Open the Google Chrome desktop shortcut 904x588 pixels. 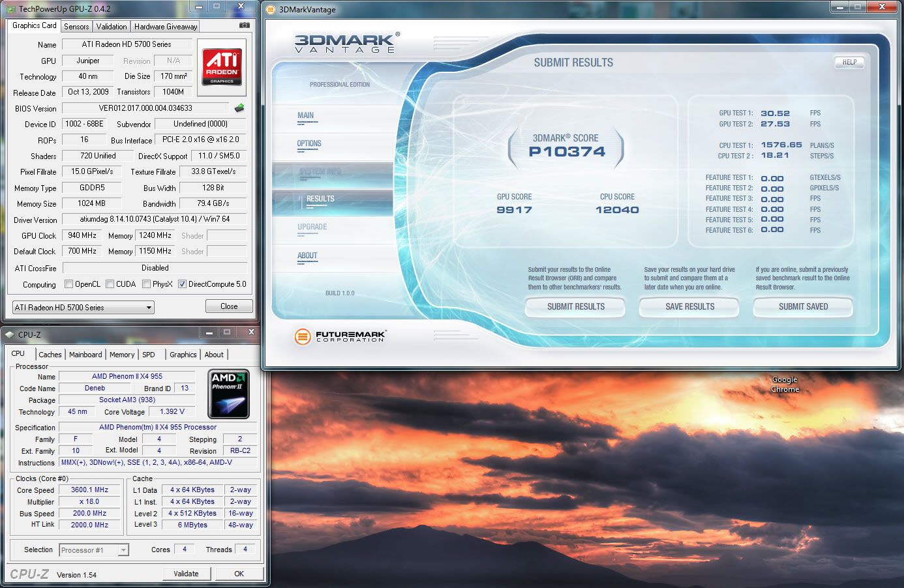click(785, 384)
